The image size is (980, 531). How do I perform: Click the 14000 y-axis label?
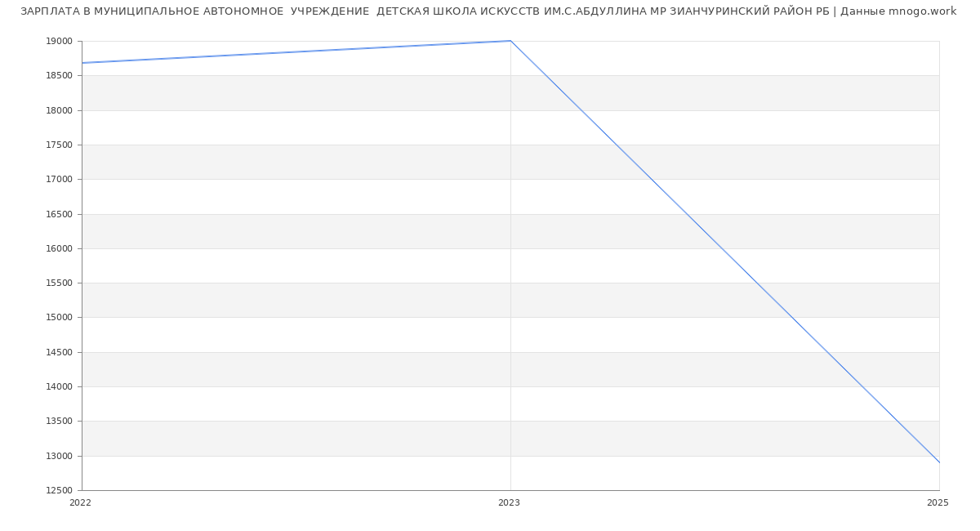coord(59,387)
